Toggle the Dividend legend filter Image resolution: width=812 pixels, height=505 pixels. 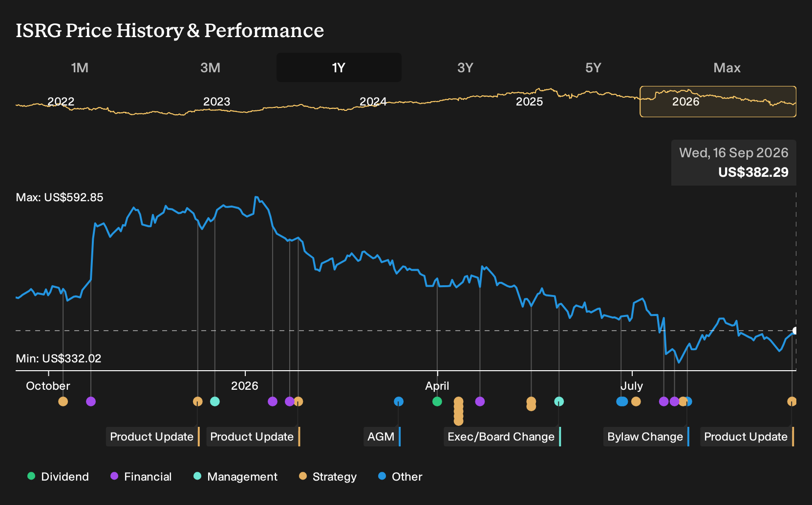tap(58, 477)
